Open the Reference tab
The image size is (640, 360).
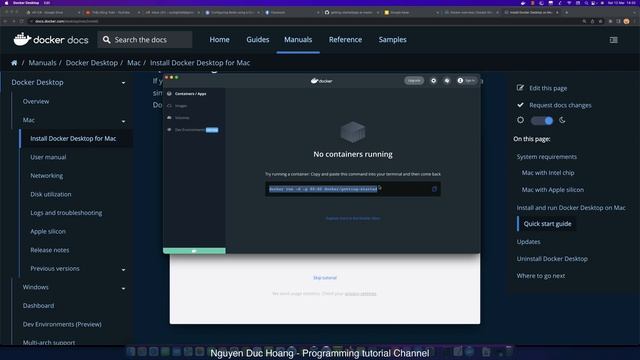click(345, 40)
